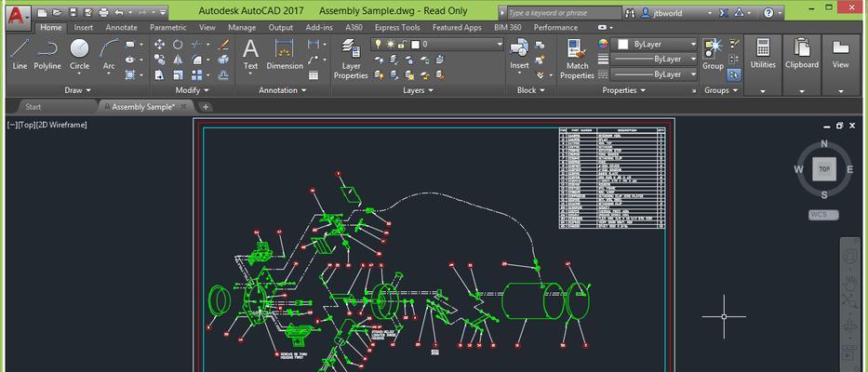Expand the Modify panel

[x=192, y=90]
